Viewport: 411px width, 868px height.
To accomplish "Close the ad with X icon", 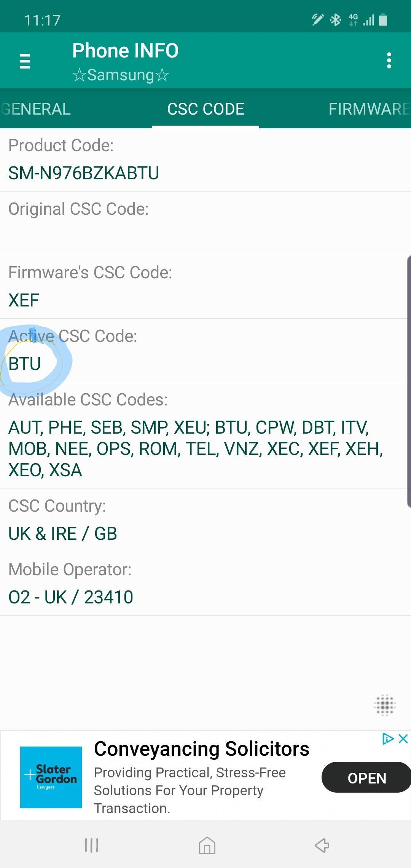I will [403, 739].
